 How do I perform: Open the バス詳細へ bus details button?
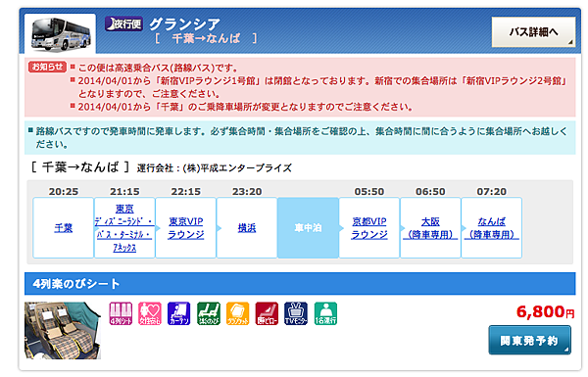pos(534,32)
